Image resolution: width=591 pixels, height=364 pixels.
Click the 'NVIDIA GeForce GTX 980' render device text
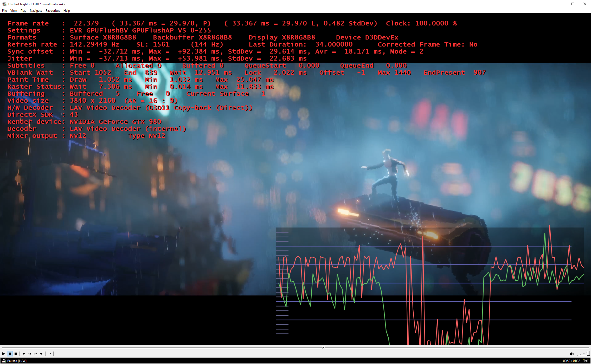115,122
